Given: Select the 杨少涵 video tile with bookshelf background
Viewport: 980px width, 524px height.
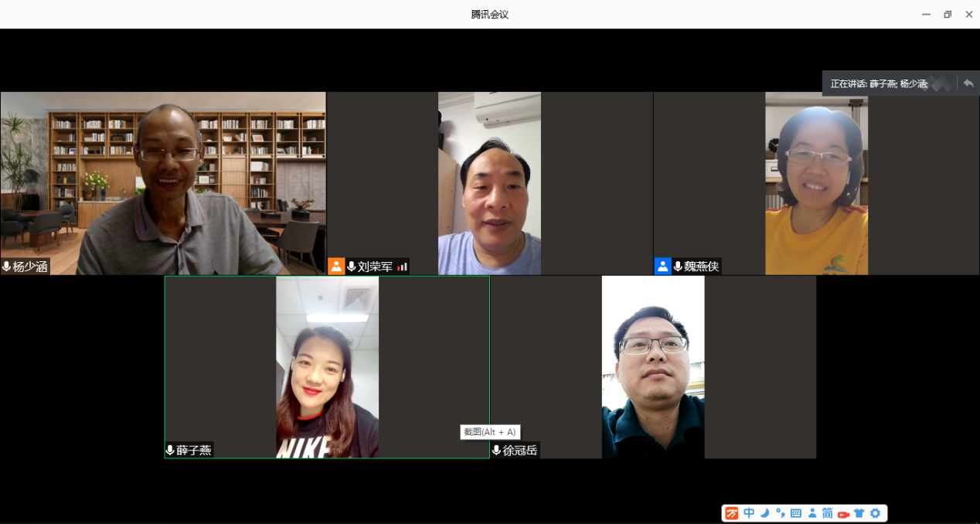Looking at the screenshot, I should [163, 183].
